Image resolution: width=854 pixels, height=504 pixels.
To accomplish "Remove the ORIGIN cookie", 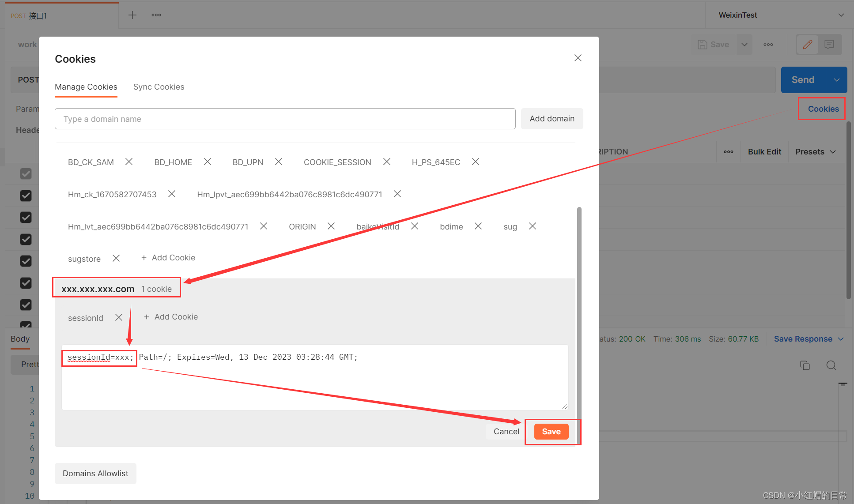I will coord(331,226).
